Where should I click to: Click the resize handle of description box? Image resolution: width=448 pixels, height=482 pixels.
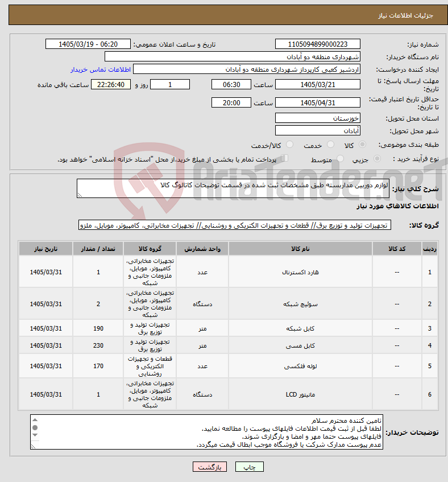tap(80, 195)
